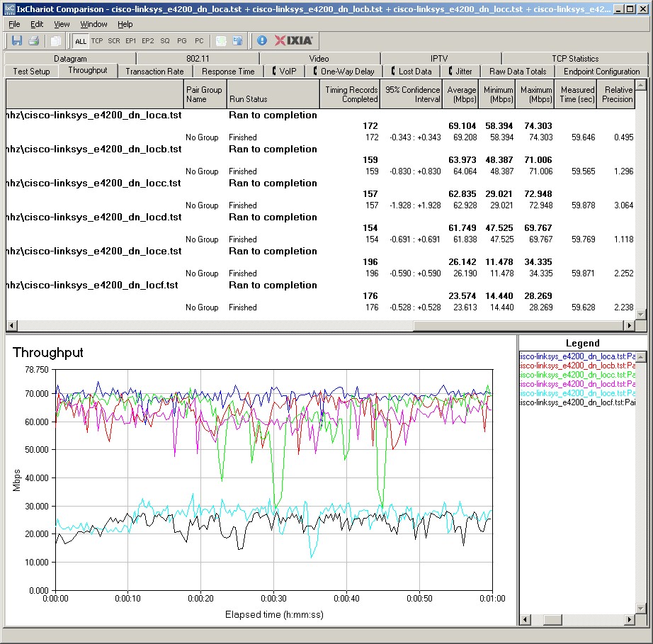Screen dimensions: 653x644
Task: Open the View menu
Action: (x=62, y=24)
